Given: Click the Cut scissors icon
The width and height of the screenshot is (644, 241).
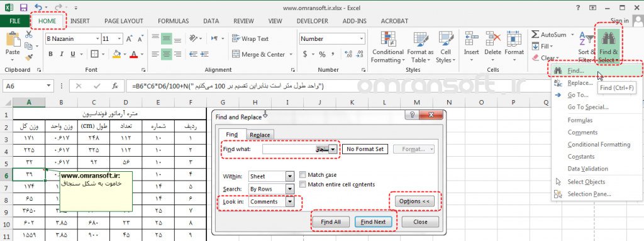Looking at the screenshot, I should (x=29, y=35).
